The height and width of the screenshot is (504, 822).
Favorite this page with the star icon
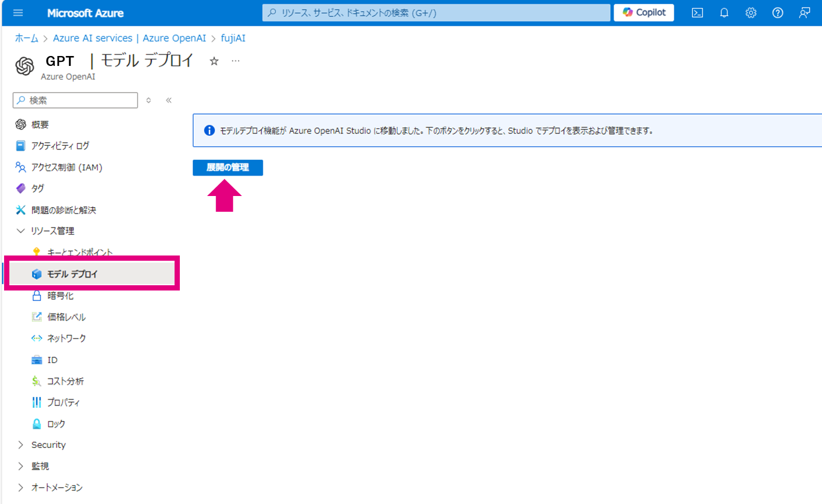pyautogui.click(x=214, y=61)
